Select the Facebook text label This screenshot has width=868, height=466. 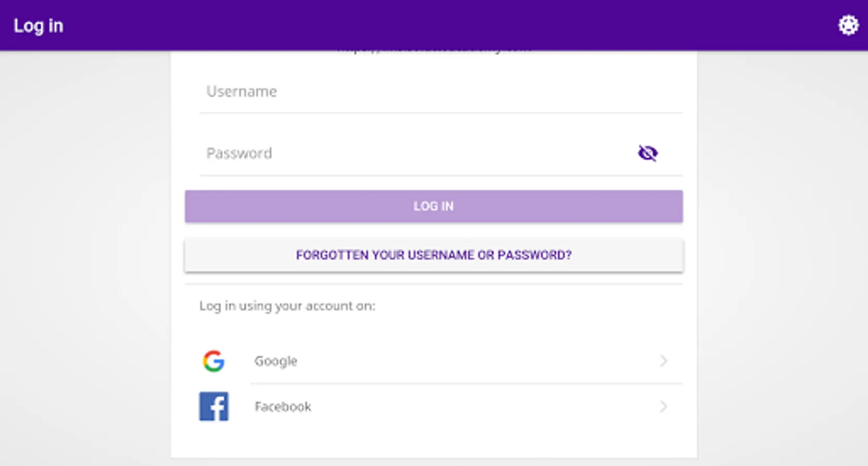click(x=283, y=406)
